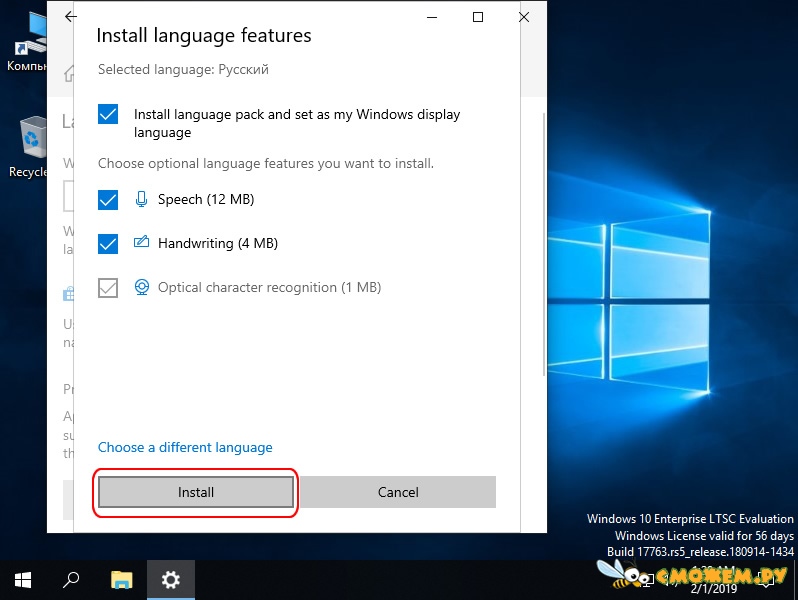Click the Optical character recognition icon

[141, 287]
